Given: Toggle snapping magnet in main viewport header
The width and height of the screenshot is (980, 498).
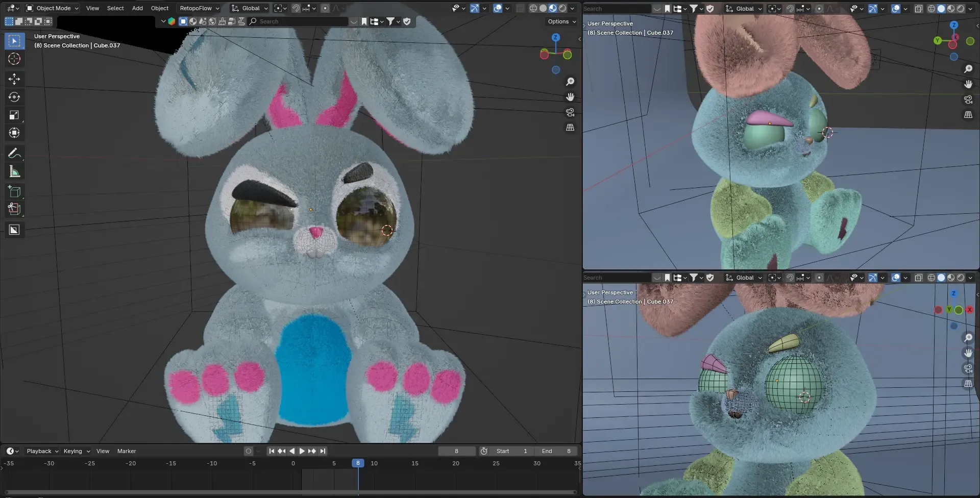Looking at the screenshot, I should click(x=296, y=8).
